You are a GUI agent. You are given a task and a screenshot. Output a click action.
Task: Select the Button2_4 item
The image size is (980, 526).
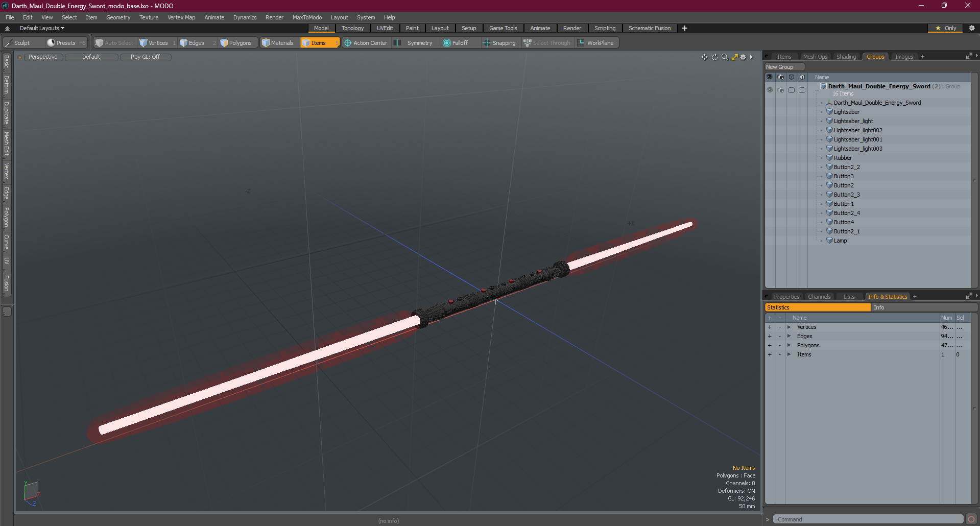847,213
